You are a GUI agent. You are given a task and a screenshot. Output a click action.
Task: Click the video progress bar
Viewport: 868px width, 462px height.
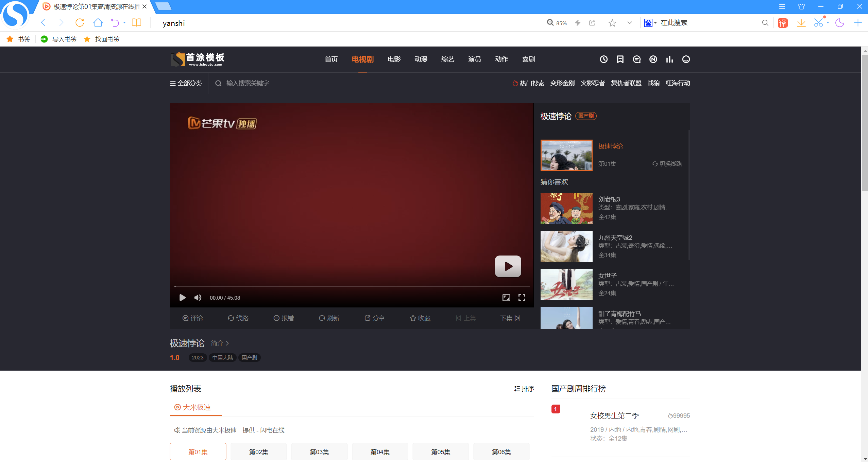(x=352, y=287)
